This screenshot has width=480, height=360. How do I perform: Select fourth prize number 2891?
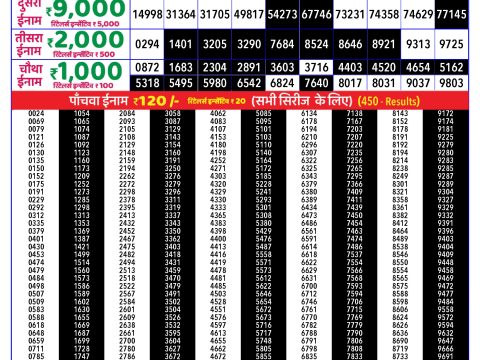coord(249,67)
